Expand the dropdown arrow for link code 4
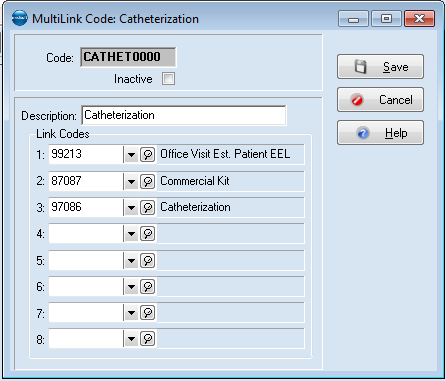 (x=131, y=234)
